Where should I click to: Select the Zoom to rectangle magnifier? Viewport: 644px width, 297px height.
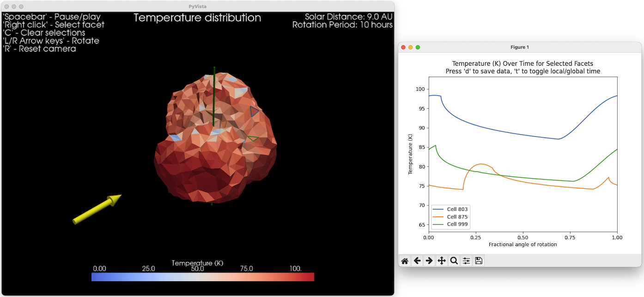tap(454, 261)
